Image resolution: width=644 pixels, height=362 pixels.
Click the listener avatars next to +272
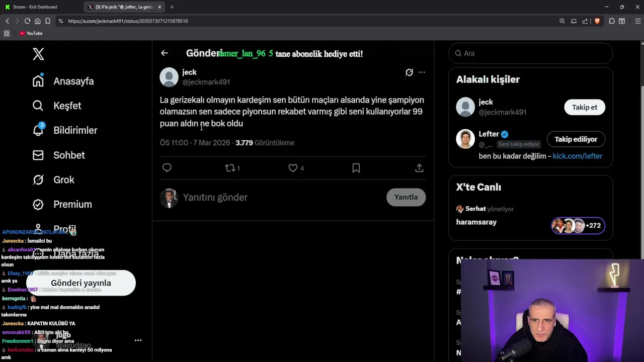569,225
